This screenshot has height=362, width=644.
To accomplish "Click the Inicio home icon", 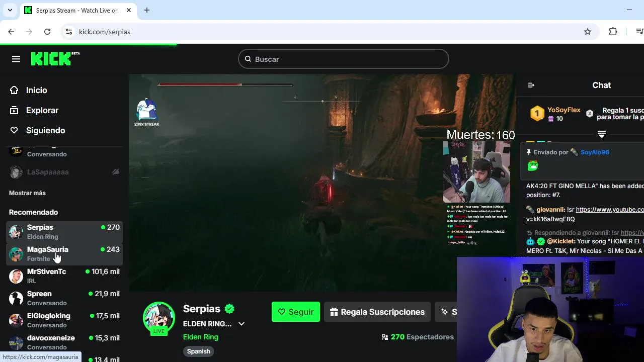I will pos(15,90).
